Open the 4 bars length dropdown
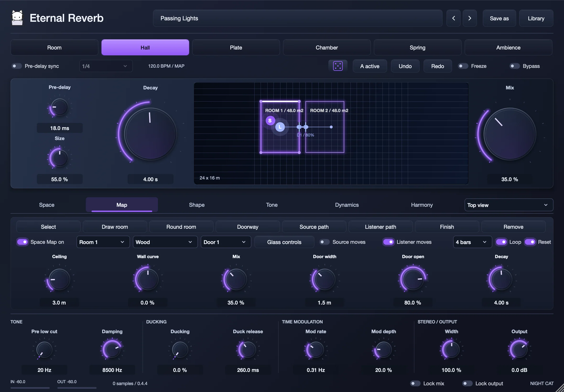 coord(472,242)
